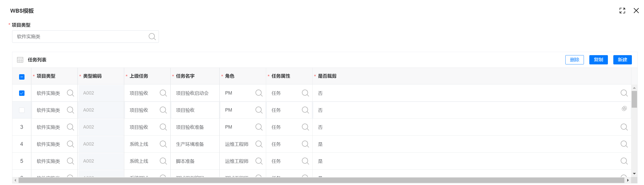The image size is (644, 185).
Task: Click 否 value in 项目验收准备 row
Action: (x=320, y=127)
